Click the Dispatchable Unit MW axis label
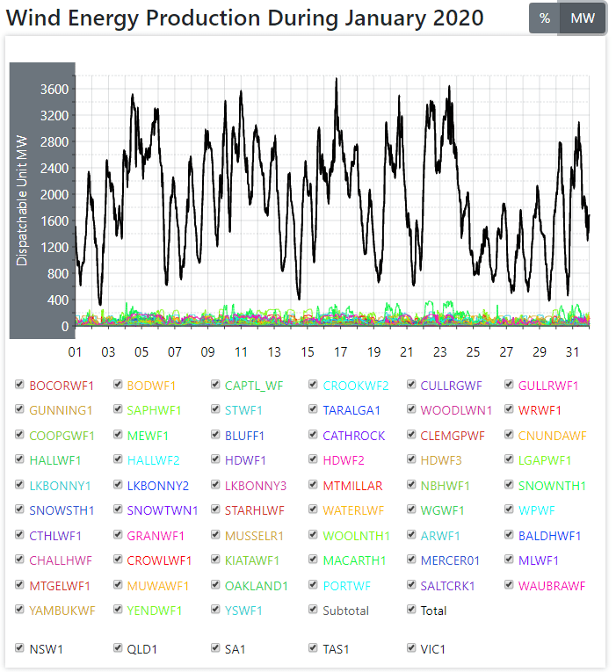Viewport: 616px width, 672px height. tap(22, 200)
